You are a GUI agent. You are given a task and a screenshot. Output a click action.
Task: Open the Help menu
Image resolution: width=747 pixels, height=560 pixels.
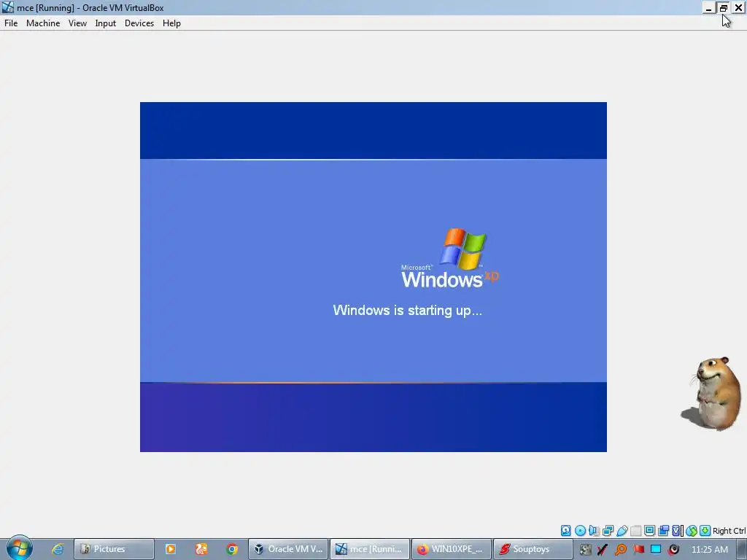click(171, 23)
